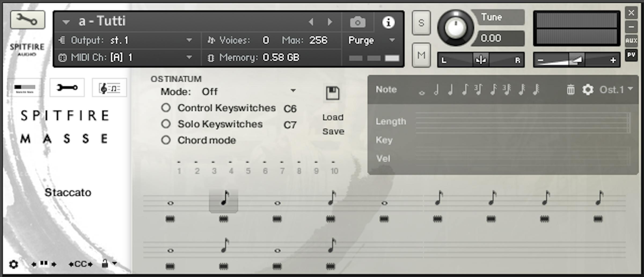This screenshot has height=277, width=644.
Task: Click the highlighted eighth-note articulation icon
Action: (x=224, y=201)
